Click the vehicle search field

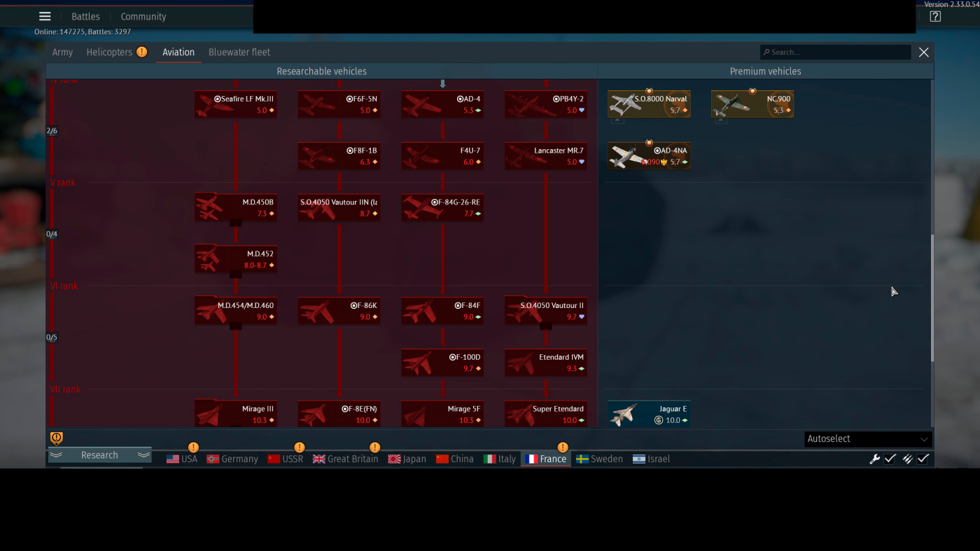(x=836, y=53)
